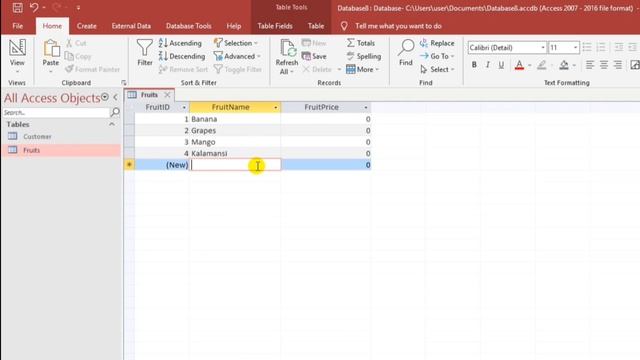640x360 pixels.
Task: Click the Cut scissors command
Action: pos(76,43)
